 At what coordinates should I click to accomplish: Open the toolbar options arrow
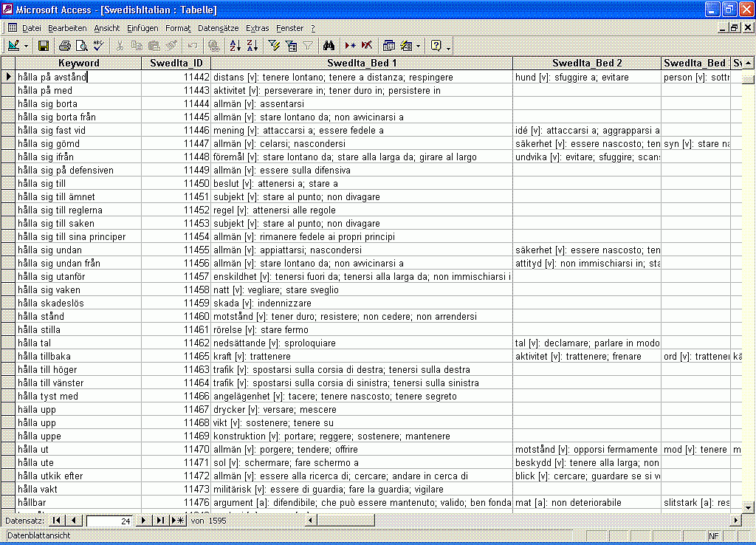448,48
